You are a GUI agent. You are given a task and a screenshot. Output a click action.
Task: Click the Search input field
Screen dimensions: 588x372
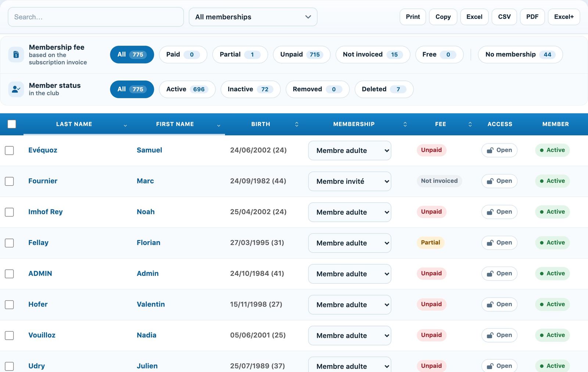click(x=96, y=17)
